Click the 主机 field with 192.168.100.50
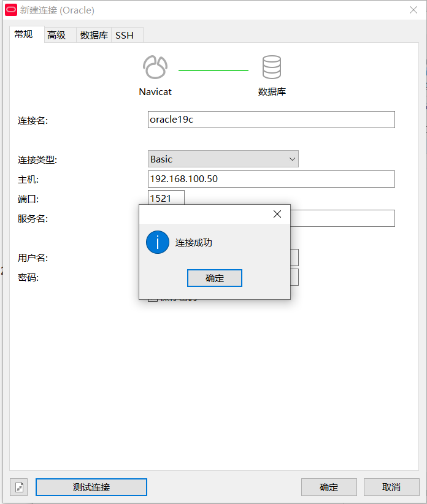The height and width of the screenshot is (504, 427). coord(271,179)
